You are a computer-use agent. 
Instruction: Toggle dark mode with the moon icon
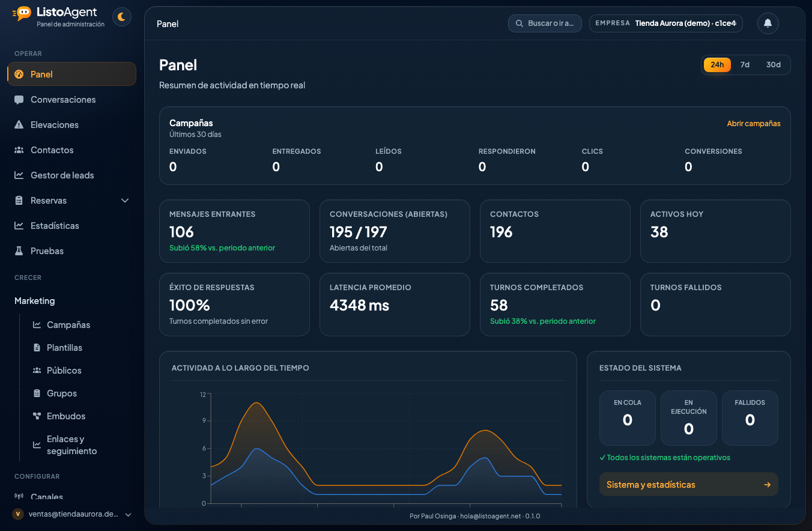[122, 17]
